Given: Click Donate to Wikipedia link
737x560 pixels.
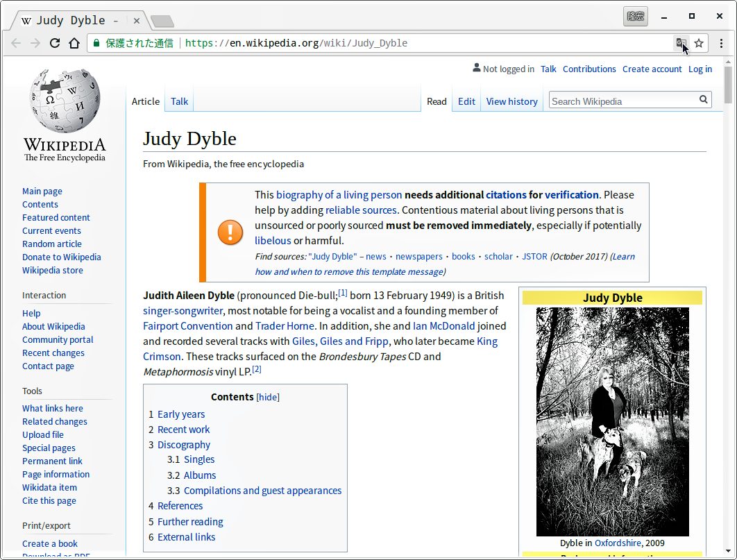Looking at the screenshot, I should (x=62, y=257).
